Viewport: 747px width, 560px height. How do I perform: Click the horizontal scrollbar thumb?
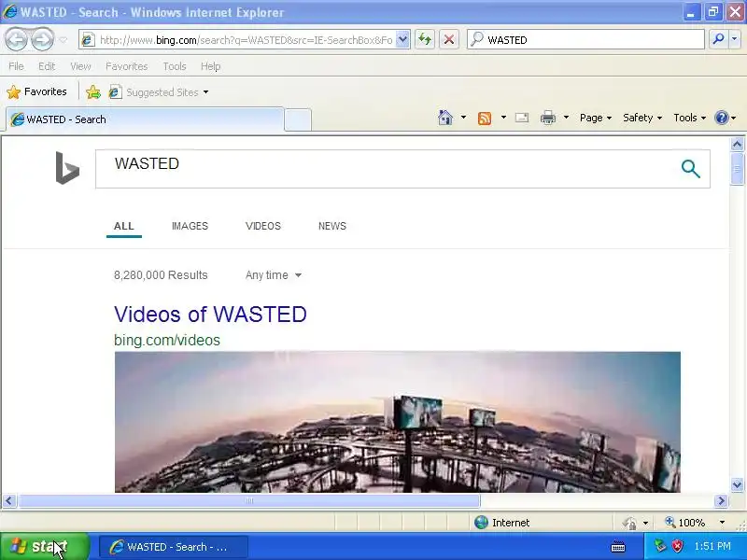[x=248, y=500]
